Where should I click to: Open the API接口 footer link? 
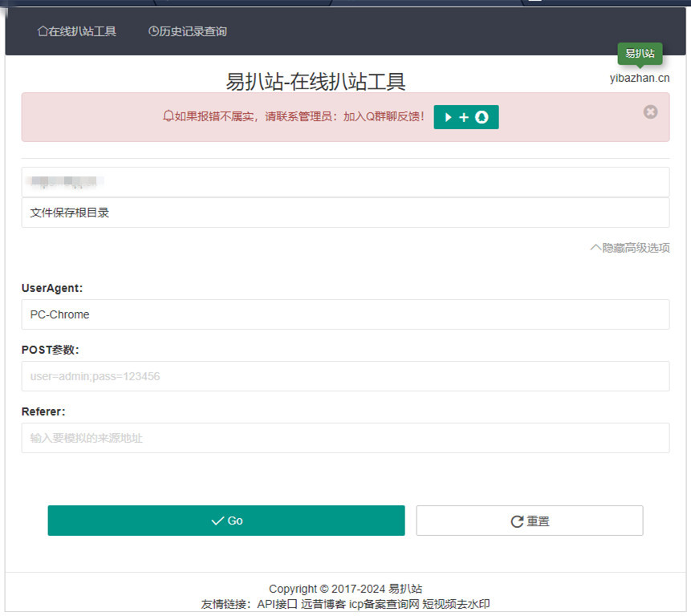coord(277,604)
